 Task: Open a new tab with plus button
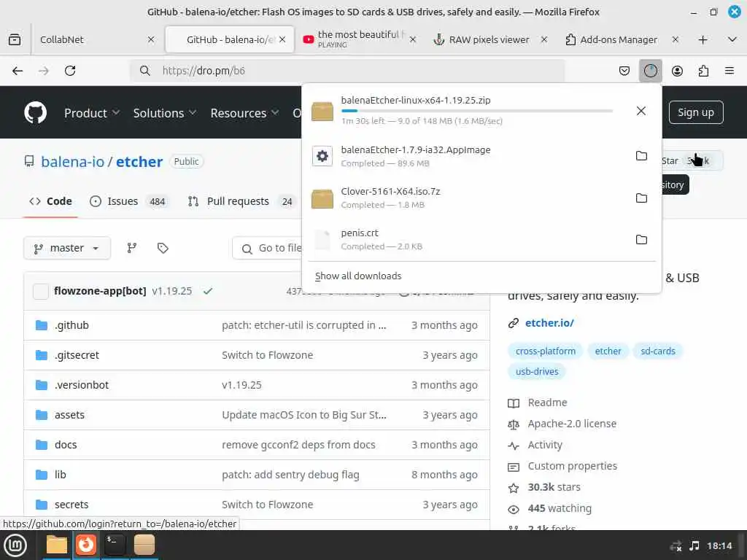pyautogui.click(x=703, y=39)
